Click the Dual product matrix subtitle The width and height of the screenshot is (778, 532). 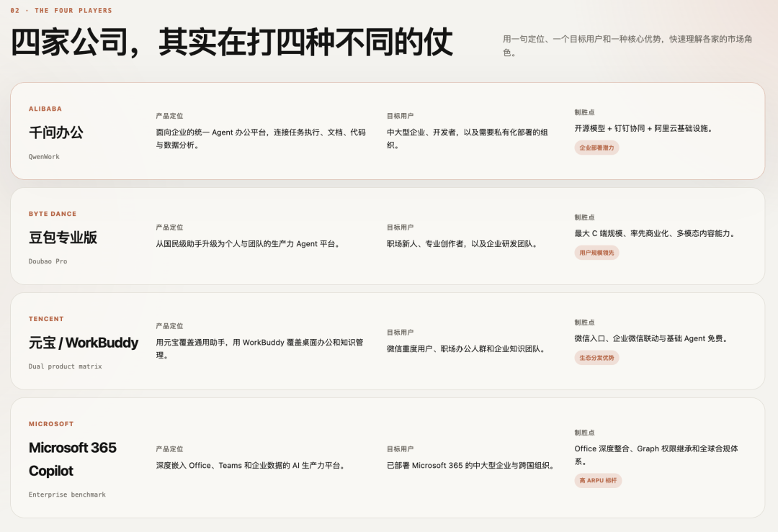point(65,366)
